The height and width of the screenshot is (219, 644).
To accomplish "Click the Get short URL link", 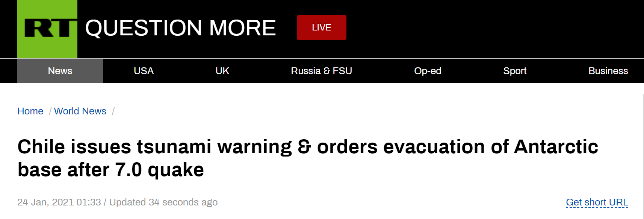I will (x=597, y=202).
